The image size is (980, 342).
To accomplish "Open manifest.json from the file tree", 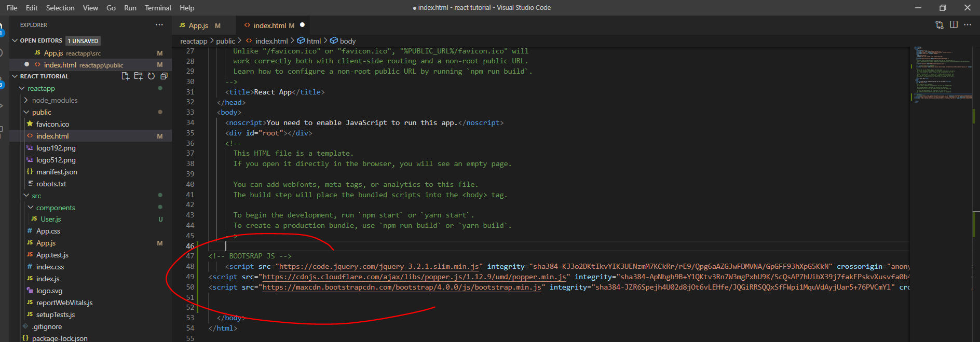I will (57, 172).
